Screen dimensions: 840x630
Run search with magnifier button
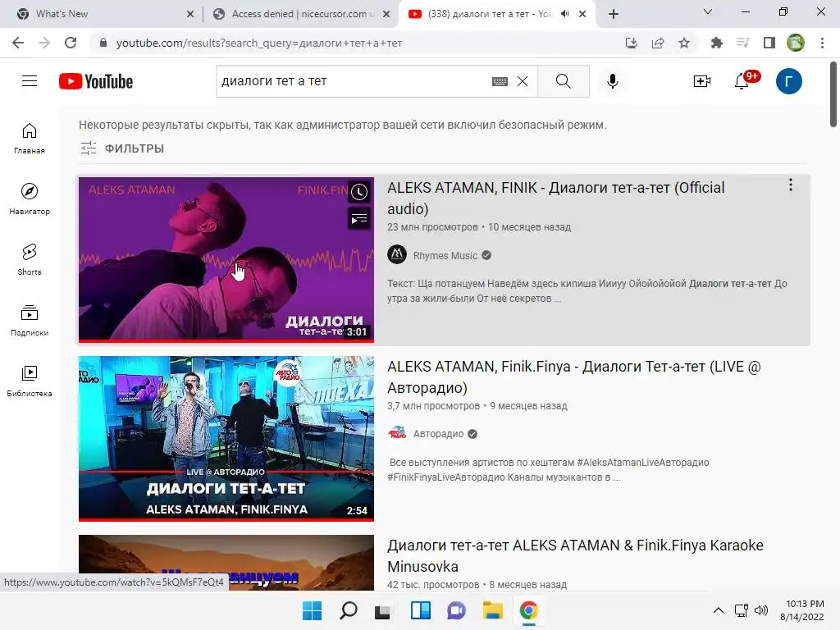(563, 81)
